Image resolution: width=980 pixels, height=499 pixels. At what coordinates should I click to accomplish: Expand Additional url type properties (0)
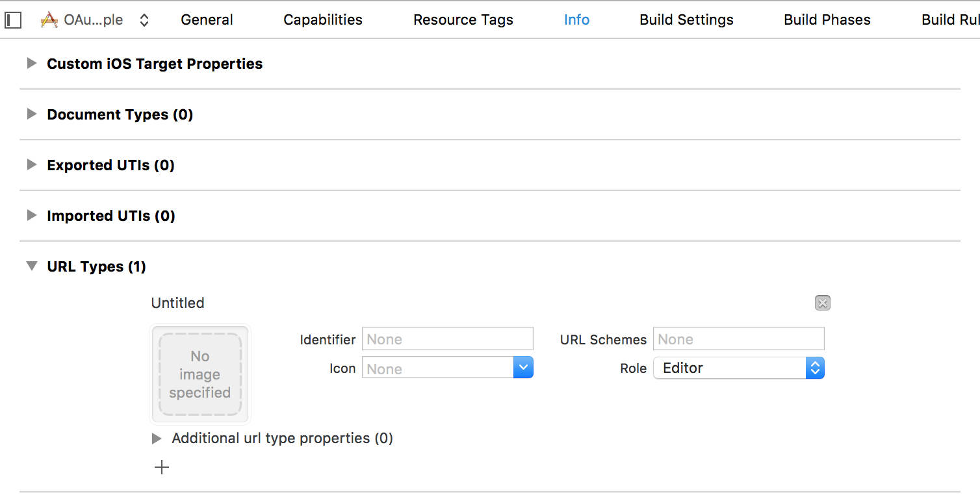(157, 439)
